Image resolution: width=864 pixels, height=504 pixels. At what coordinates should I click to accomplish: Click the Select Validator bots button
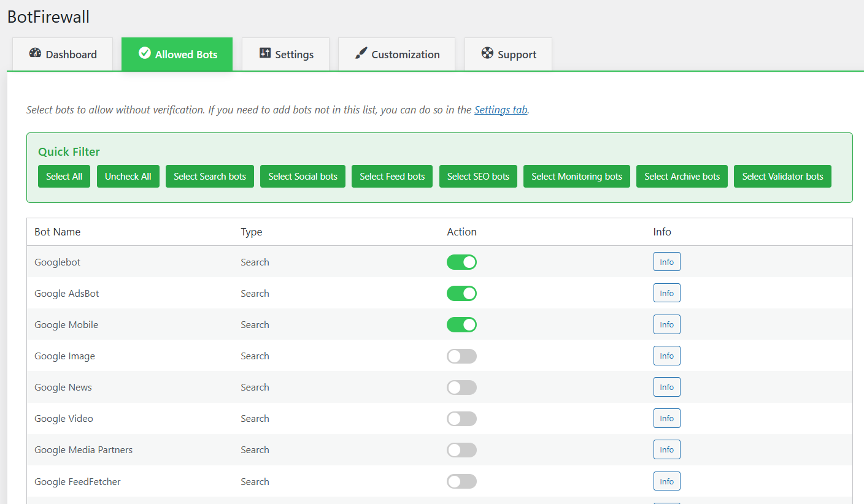782,176
